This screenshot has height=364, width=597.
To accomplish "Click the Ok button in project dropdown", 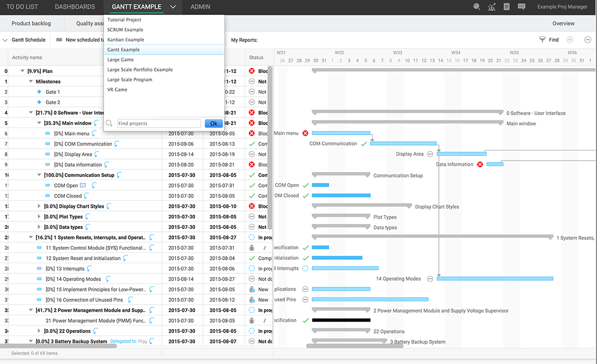I will point(213,123).
